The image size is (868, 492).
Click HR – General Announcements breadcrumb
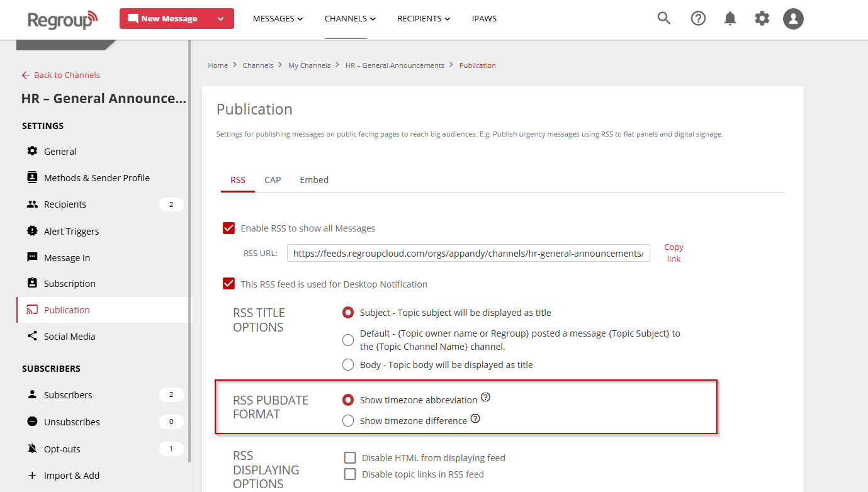(395, 65)
